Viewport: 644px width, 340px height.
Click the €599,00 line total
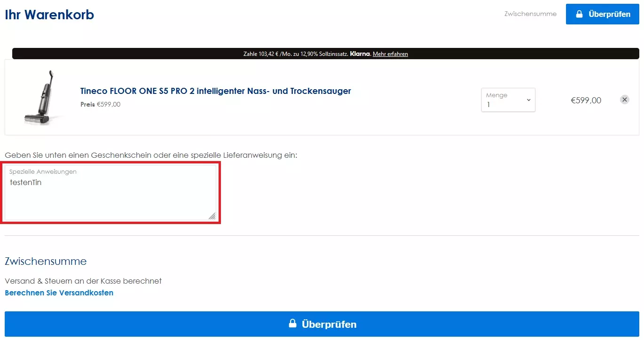pos(586,100)
